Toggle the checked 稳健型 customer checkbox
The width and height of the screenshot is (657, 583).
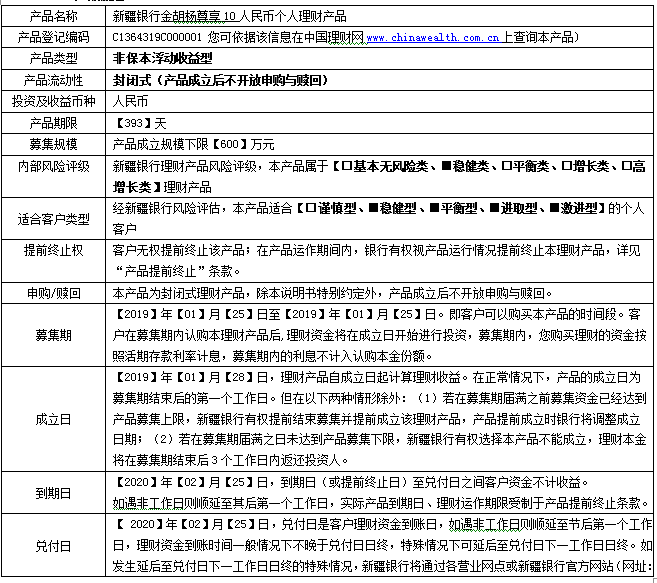click(x=373, y=208)
